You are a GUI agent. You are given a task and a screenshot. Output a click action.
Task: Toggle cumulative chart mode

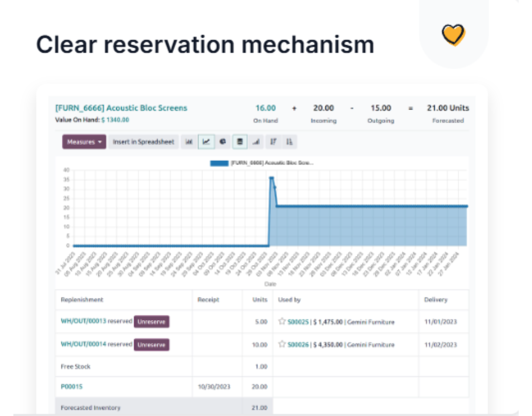256,142
